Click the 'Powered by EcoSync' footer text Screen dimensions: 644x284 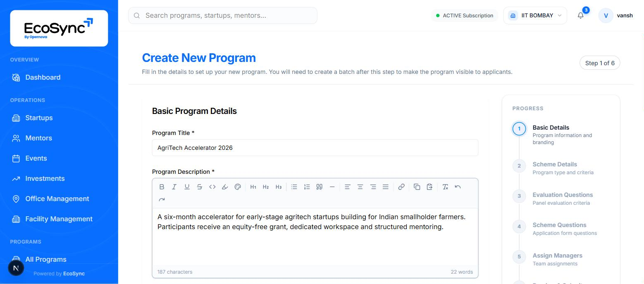click(59, 274)
